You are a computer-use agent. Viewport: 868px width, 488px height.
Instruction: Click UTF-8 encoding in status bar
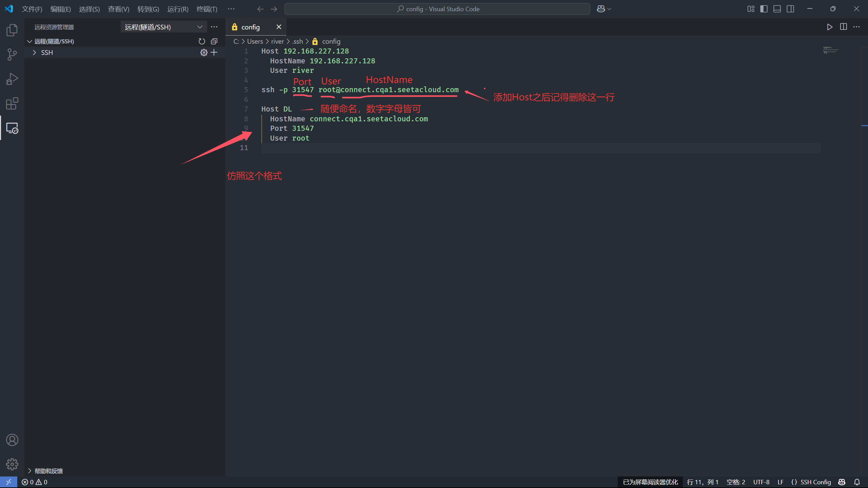(761, 482)
